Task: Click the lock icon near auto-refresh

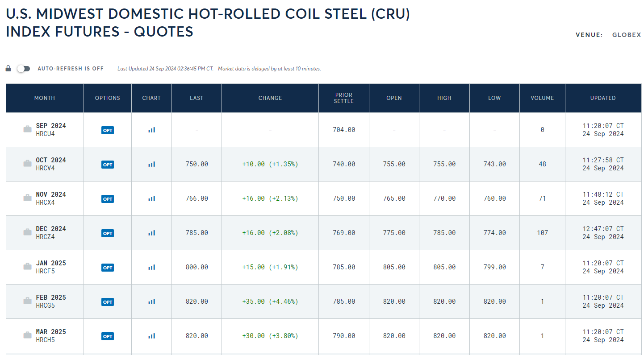Action: pos(8,69)
